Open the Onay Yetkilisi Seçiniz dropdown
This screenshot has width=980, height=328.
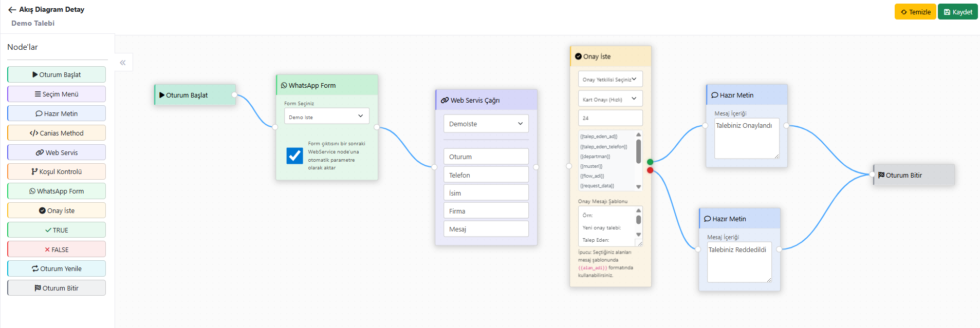pos(610,79)
